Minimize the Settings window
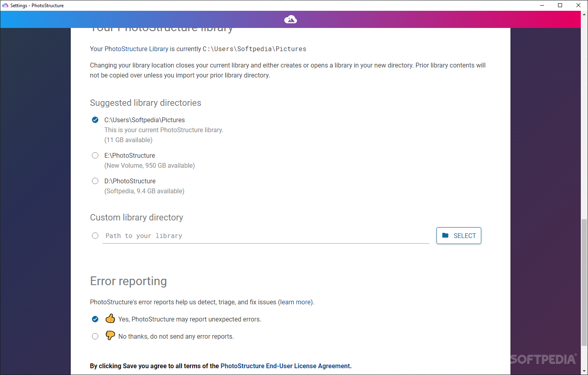The height and width of the screenshot is (375, 588). coord(542,5)
